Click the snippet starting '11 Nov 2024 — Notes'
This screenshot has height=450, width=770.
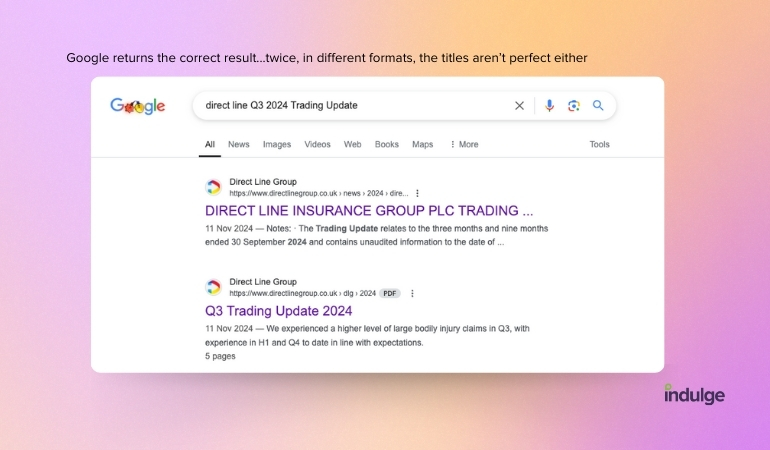[377, 235]
